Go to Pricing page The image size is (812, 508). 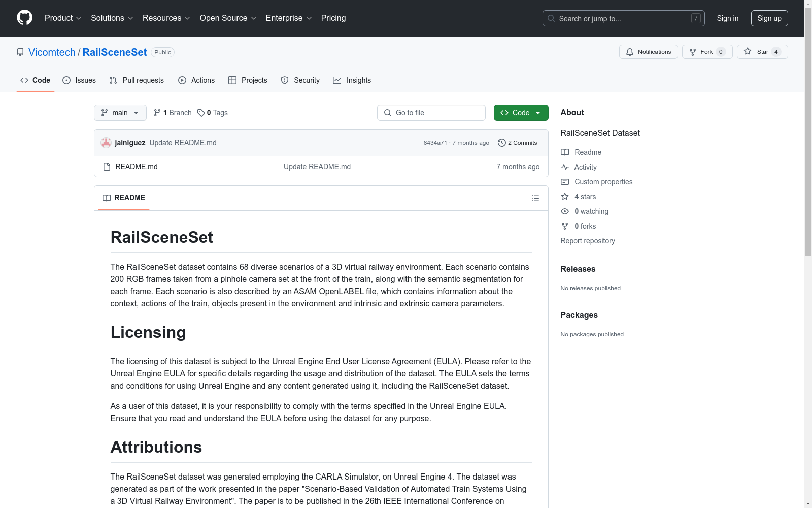pyautogui.click(x=333, y=18)
